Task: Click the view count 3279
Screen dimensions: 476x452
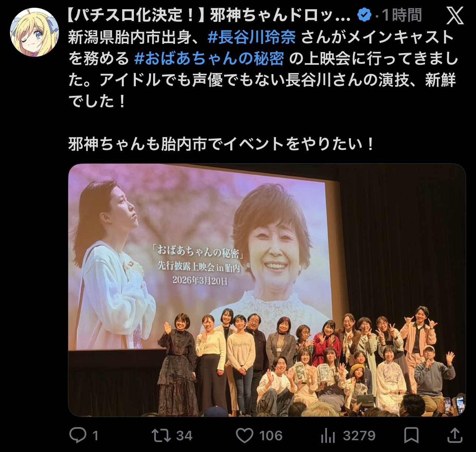Action: coord(359,436)
